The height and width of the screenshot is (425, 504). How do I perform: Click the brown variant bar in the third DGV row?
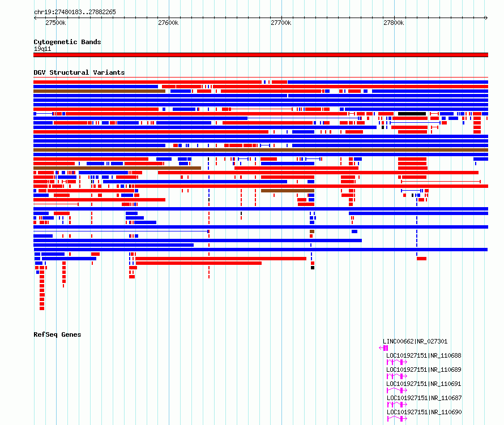[99, 91]
